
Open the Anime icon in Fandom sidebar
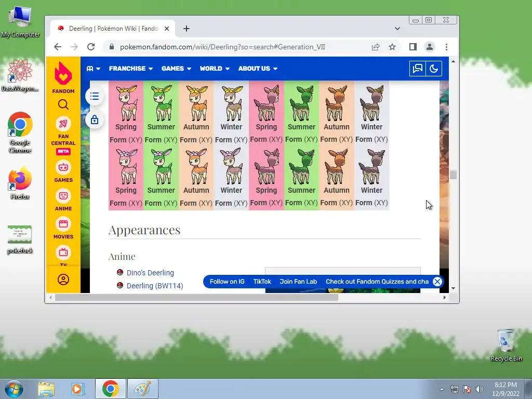click(x=63, y=196)
